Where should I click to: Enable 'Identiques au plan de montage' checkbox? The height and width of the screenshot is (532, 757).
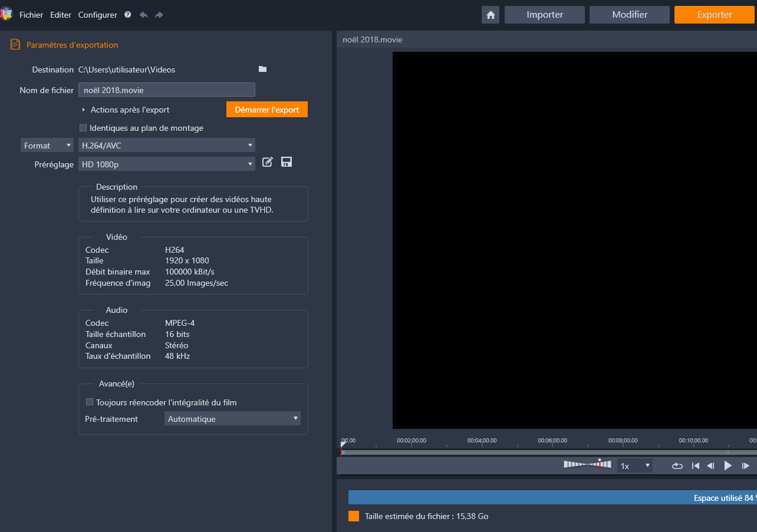click(83, 128)
